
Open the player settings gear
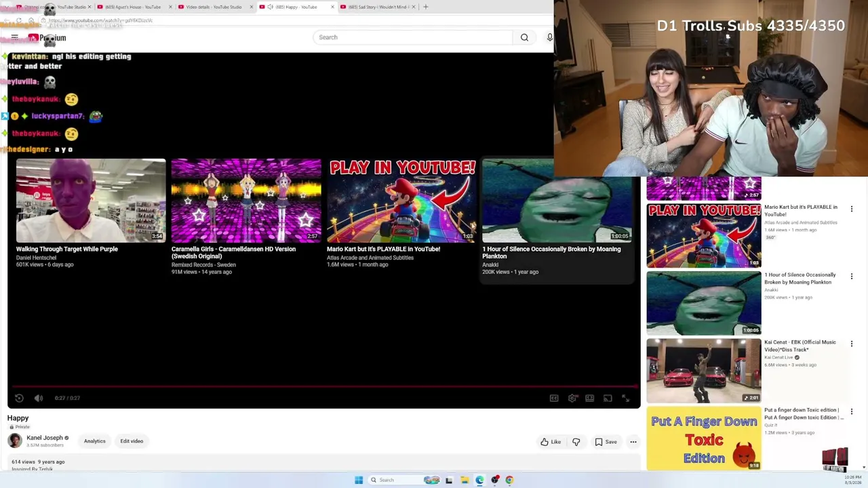click(x=572, y=398)
